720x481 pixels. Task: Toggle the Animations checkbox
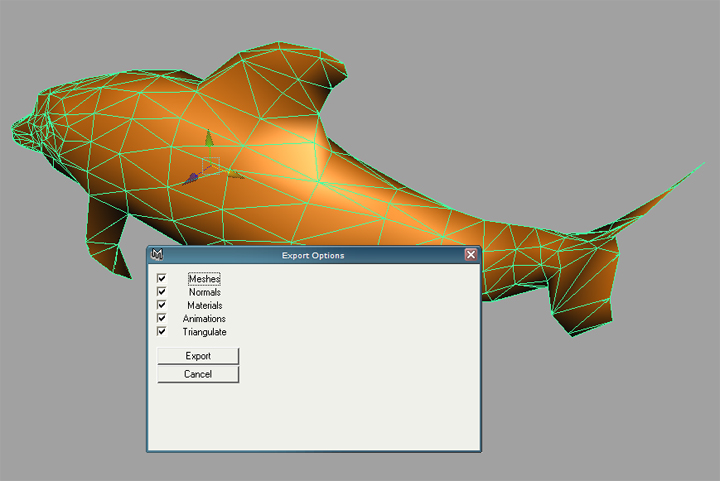tap(162, 318)
